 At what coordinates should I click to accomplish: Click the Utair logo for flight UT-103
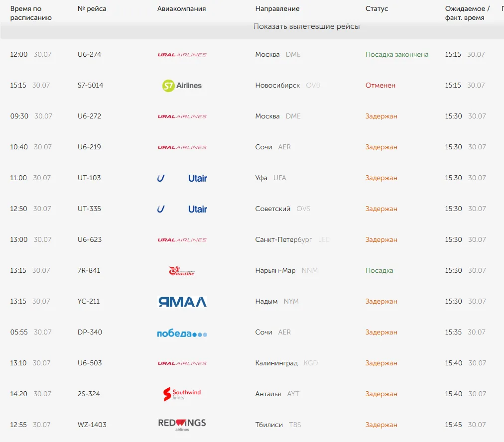pos(182,178)
